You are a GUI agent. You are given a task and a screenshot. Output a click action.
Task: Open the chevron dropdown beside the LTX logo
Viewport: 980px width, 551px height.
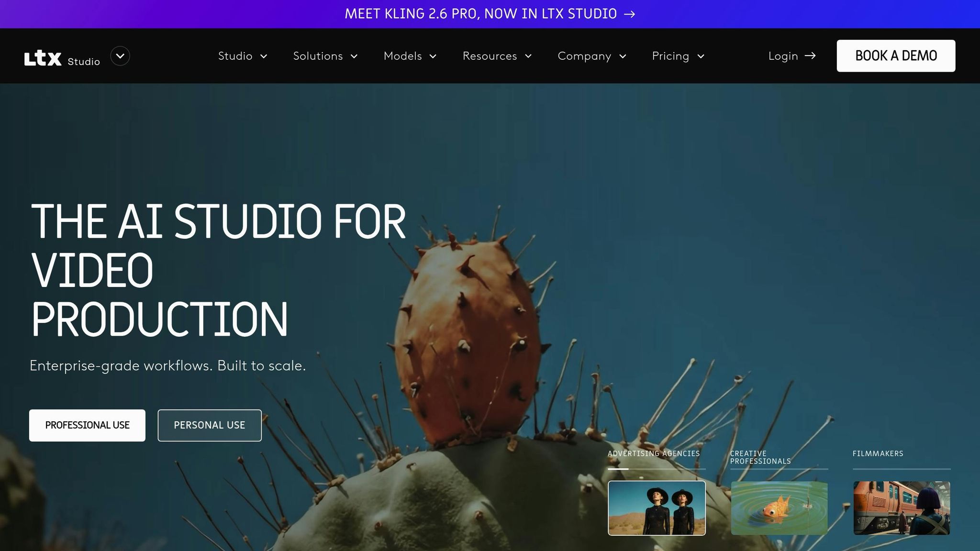(120, 56)
